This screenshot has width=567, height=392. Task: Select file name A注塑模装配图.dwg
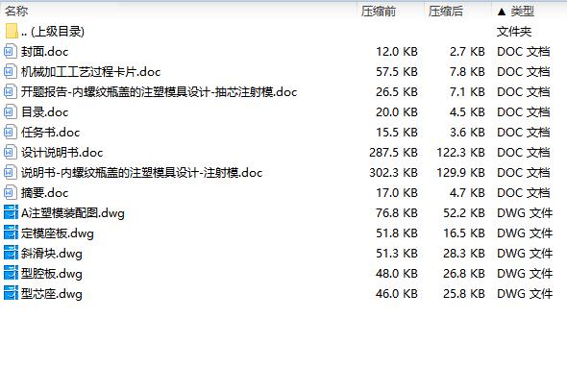click(x=73, y=213)
